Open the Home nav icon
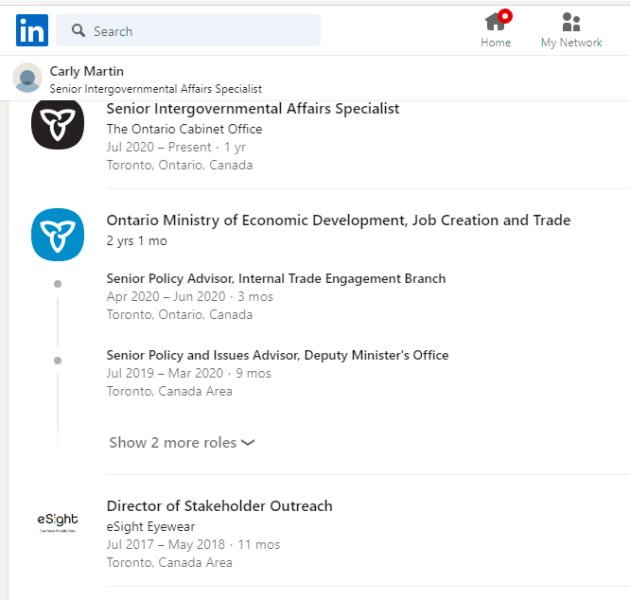This screenshot has width=630, height=600. [495, 22]
